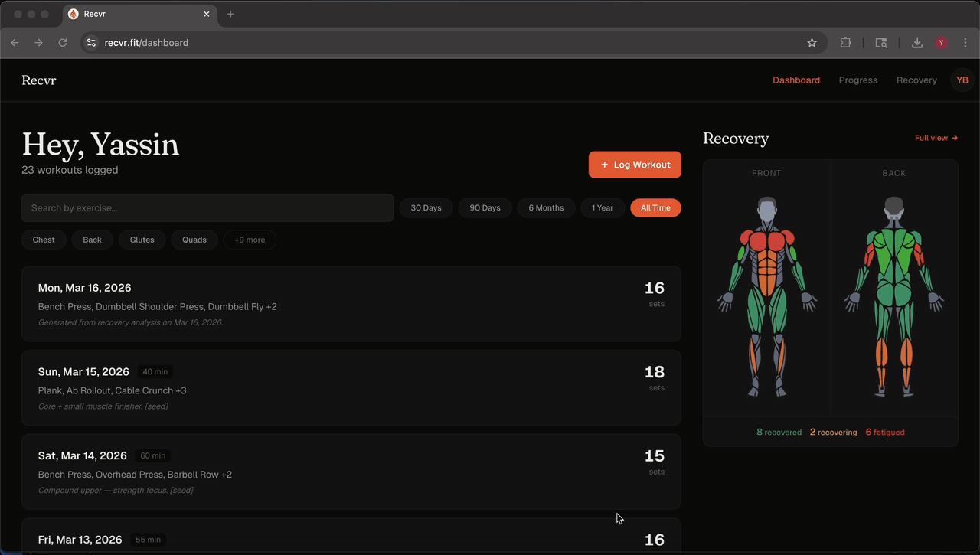980x555 pixels.
Task: Open the Recovery navigation item
Action: pos(916,80)
